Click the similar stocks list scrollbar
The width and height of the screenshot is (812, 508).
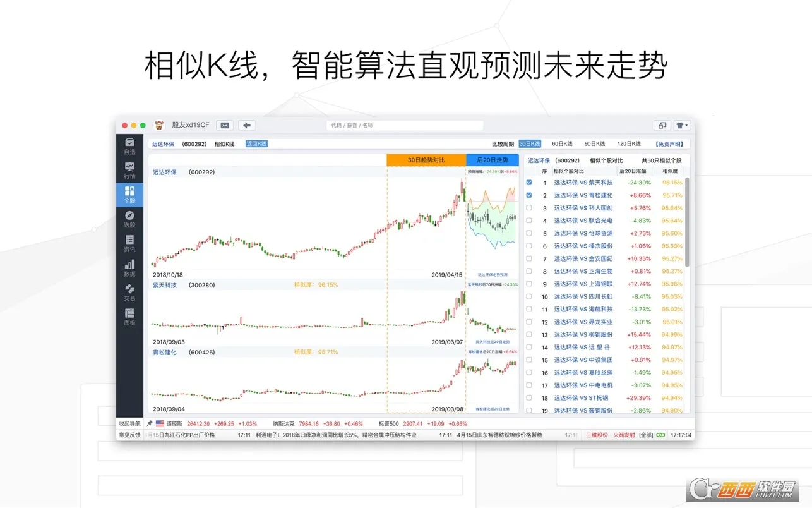(688, 221)
